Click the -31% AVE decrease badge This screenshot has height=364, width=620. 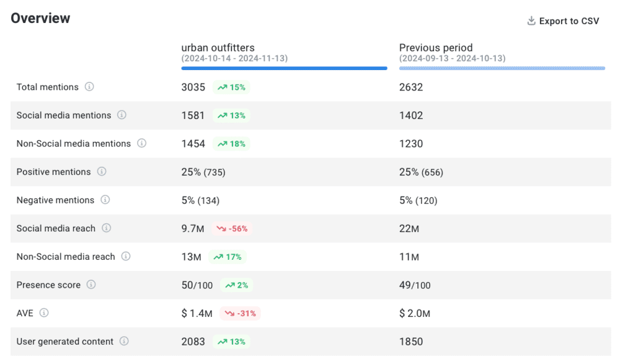coord(240,313)
